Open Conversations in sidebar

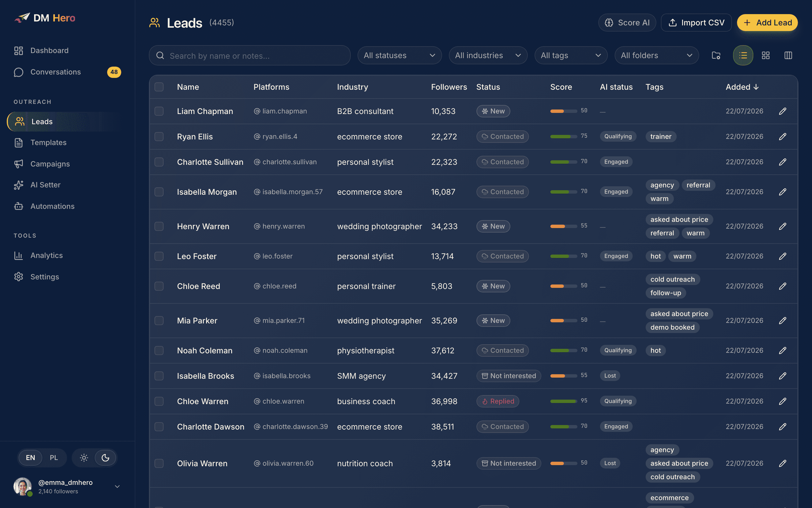[x=67, y=72]
